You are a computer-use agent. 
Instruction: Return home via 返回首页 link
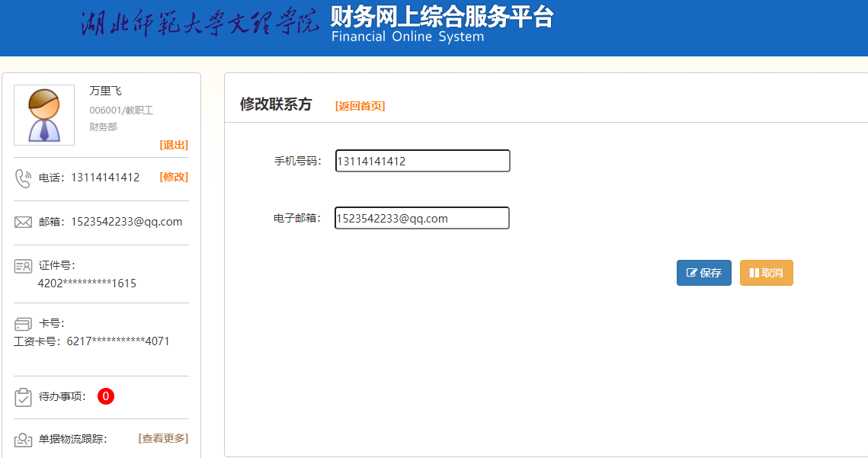click(x=360, y=106)
